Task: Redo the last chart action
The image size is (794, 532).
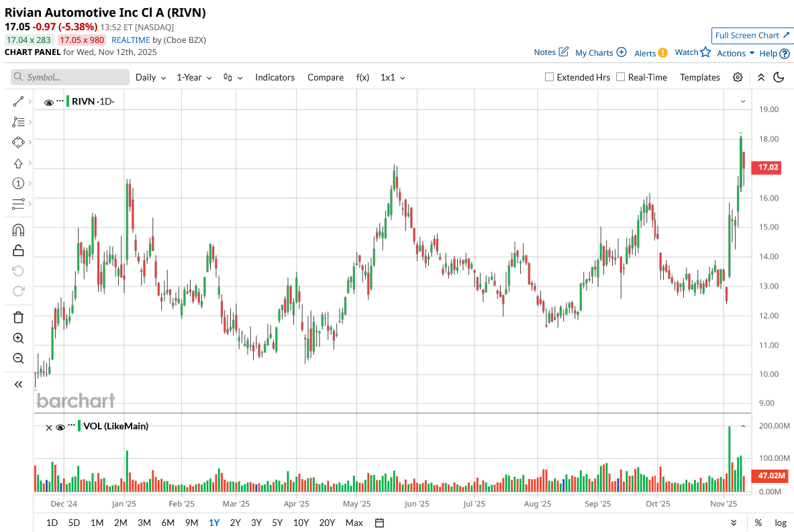Action: [18, 291]
